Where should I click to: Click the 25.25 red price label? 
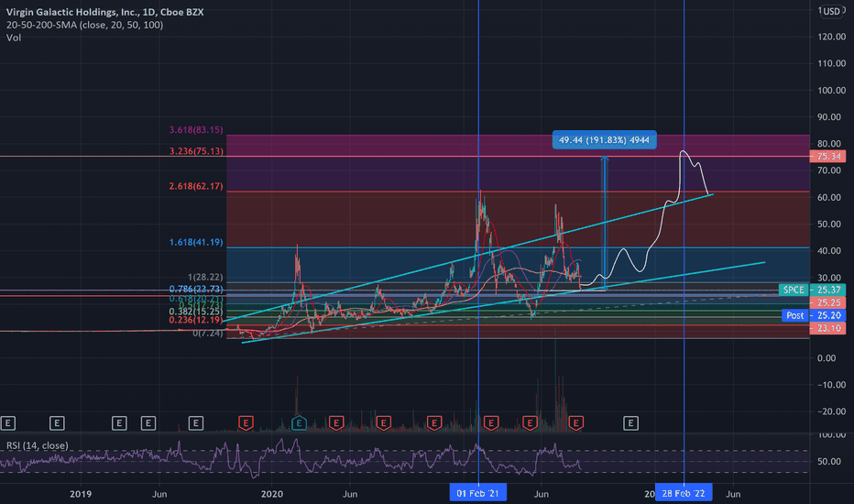pyautogui.click(x=827, y=302)
